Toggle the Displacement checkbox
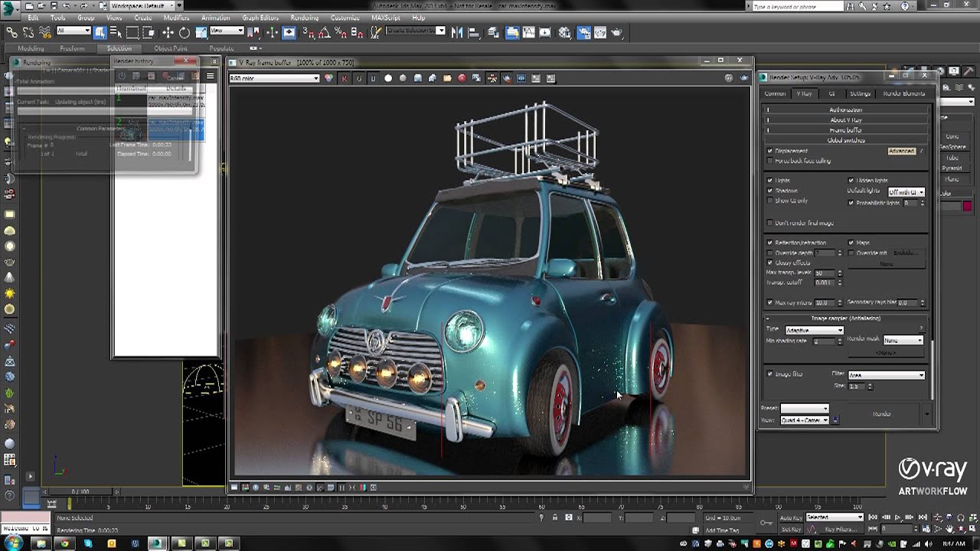Image resolution: width=980 pixels, height=551 pixels. (x=770, y=151)
